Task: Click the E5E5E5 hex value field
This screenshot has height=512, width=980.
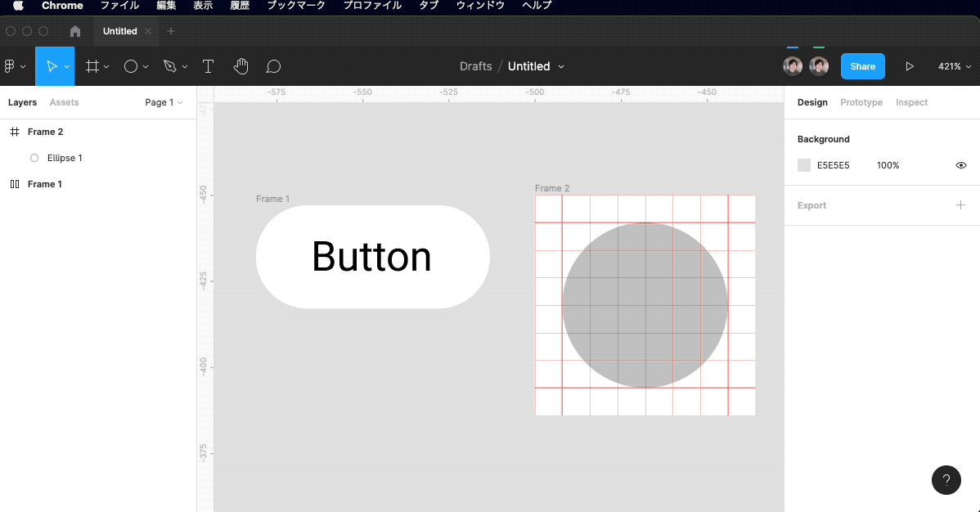Action: [x=833, y=166]
